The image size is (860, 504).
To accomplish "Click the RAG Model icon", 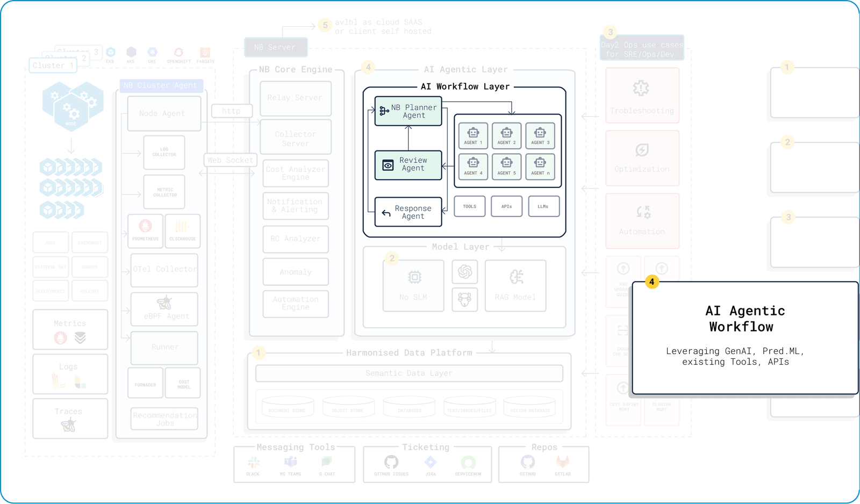I will pos(516,277).
